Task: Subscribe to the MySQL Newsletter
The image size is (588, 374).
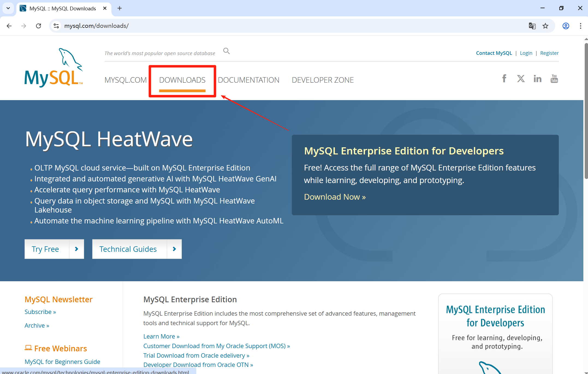Action: coord(40,312)
